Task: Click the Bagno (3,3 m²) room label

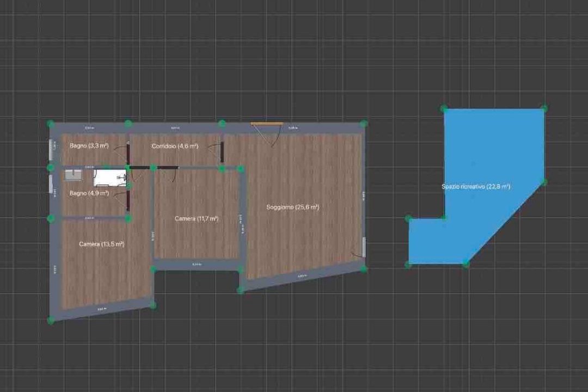Action: (89, 146)
